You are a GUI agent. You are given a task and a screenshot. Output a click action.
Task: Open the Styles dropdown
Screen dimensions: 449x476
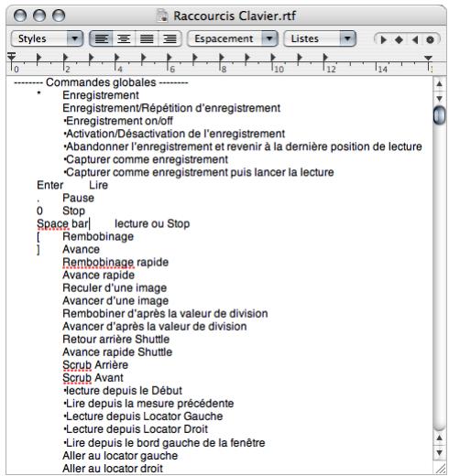(x=47, y=38)
